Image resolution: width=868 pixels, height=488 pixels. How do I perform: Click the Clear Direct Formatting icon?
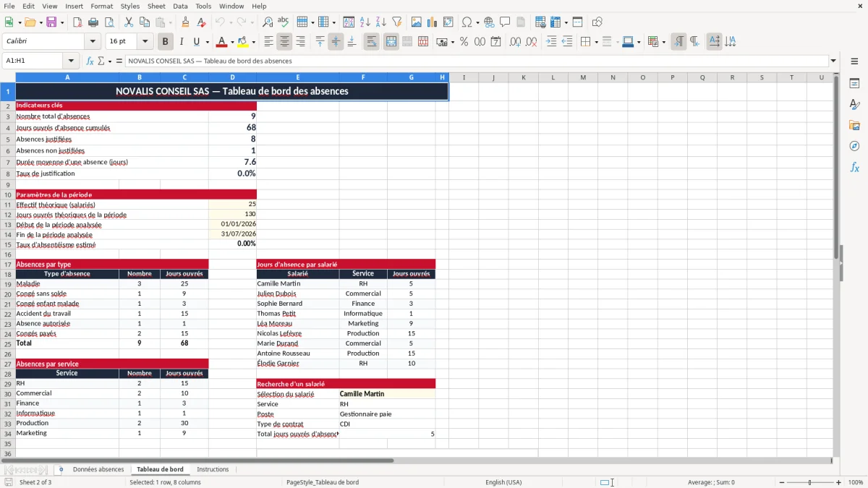coord(201,22)
